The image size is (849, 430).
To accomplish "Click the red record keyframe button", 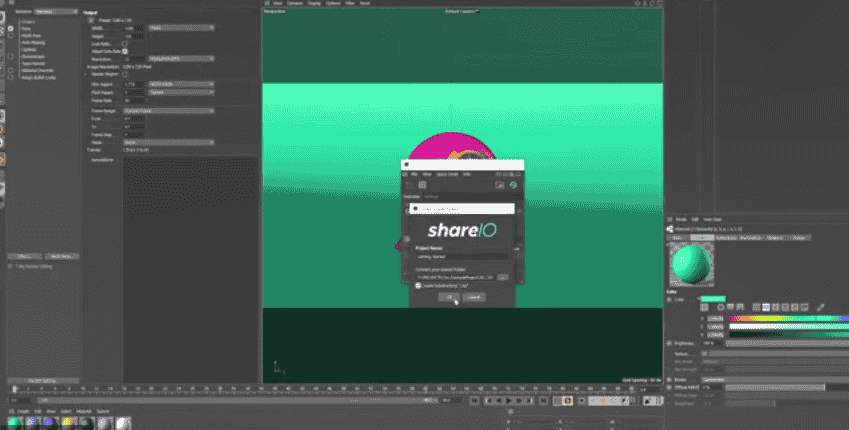I will (567, 401).
